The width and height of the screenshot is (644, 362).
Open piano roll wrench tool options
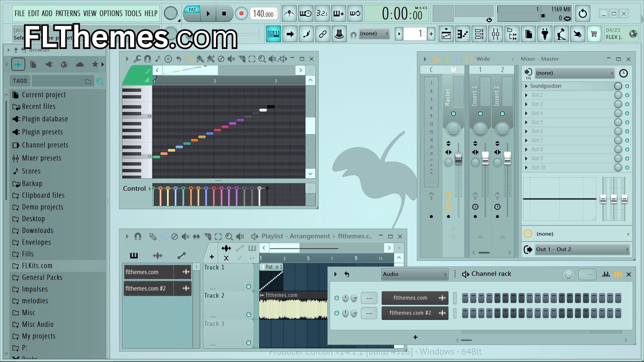click(137, 59)
